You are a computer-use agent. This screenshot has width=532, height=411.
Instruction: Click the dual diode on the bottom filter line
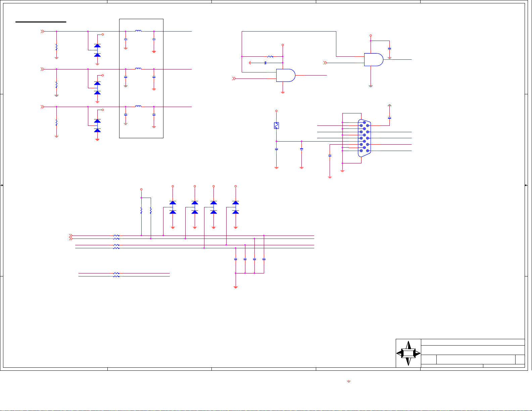point(97,125)
